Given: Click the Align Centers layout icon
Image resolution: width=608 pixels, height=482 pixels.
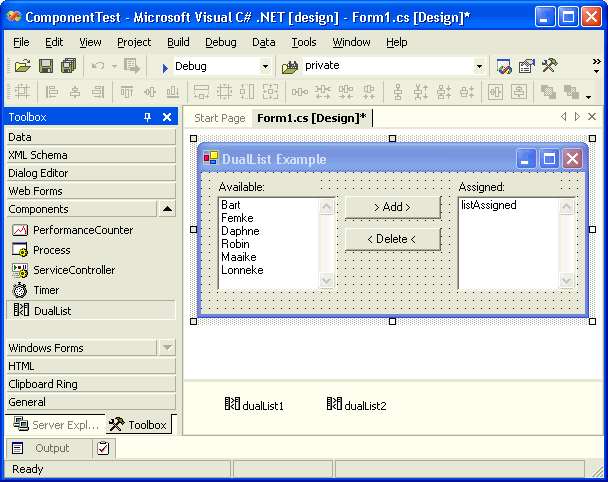Looking at the screenshot, I should (x=75, y=92).
